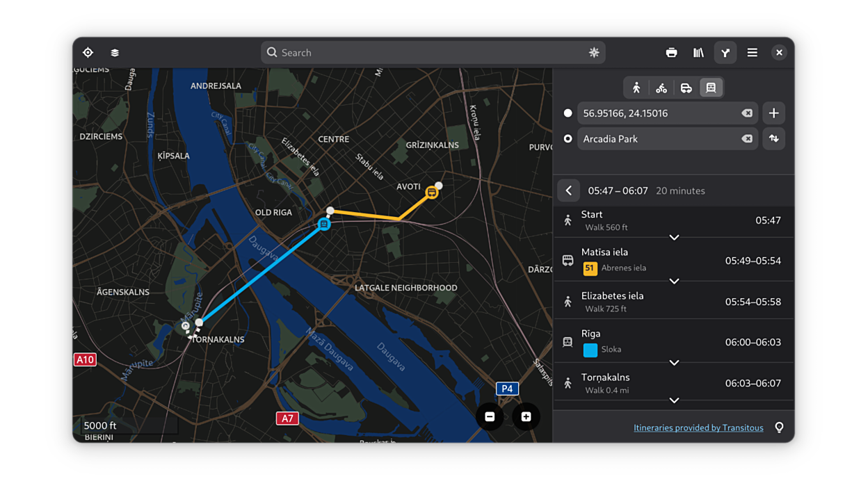Viewport: 868px width, 488px height.
Task: Select bicycle transport mode
Action: tap(661, 88)
